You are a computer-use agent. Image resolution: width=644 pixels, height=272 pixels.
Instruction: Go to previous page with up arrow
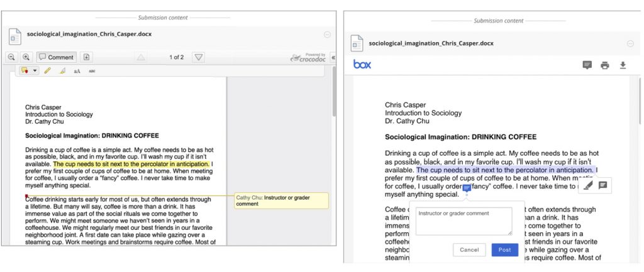pos(141,57)
